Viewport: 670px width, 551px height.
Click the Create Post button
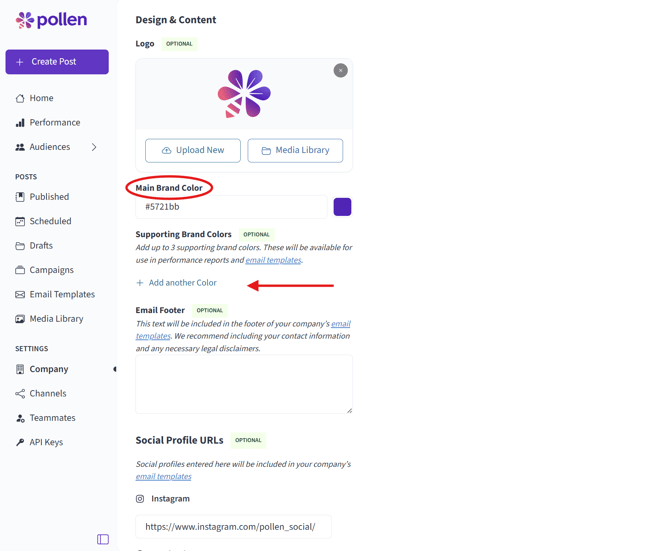[x=57, y=62]
